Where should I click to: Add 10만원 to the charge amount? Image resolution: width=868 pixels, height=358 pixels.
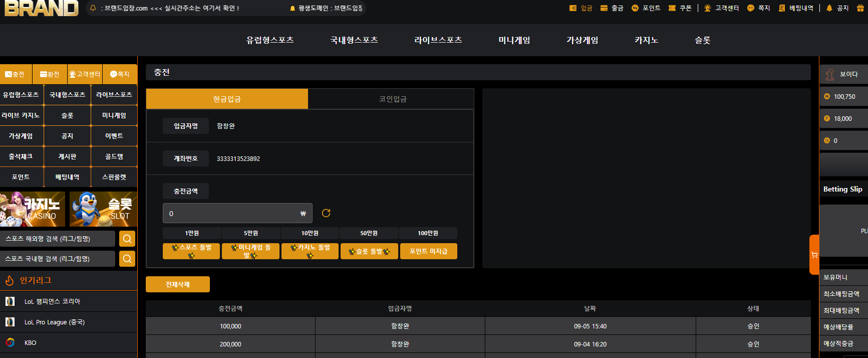(310, 233)
